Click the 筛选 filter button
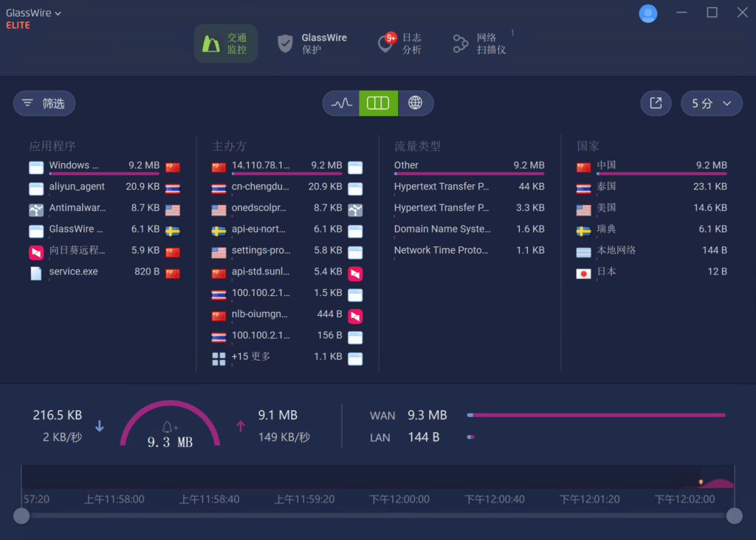This screenshot has height=540, width=756. coord(44,104)
